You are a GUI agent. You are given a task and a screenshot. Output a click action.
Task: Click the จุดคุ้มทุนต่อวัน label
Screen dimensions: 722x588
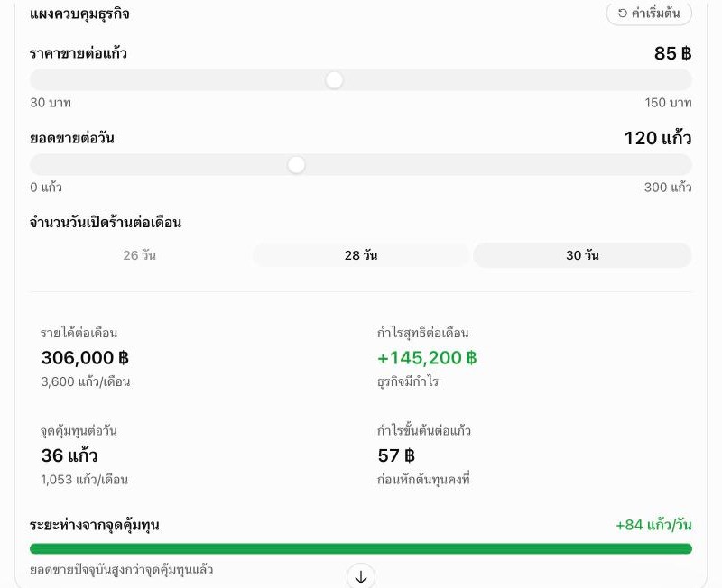[79, 431]
